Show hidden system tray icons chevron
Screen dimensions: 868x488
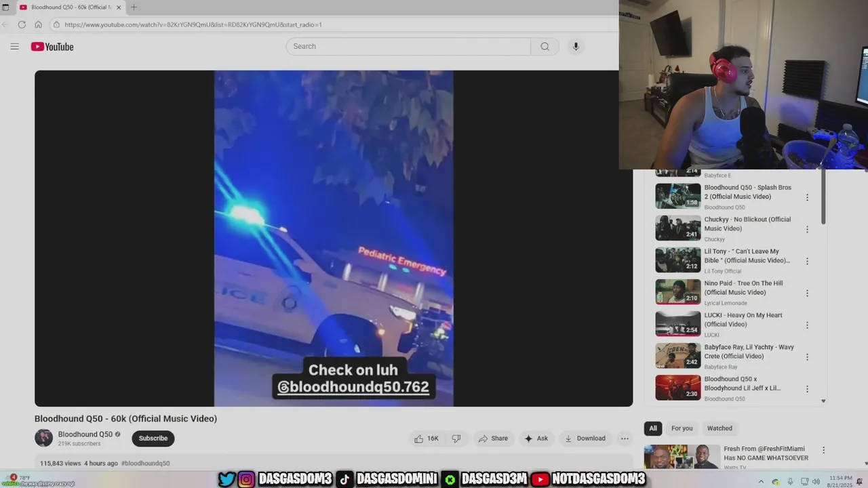pos(760,482)
